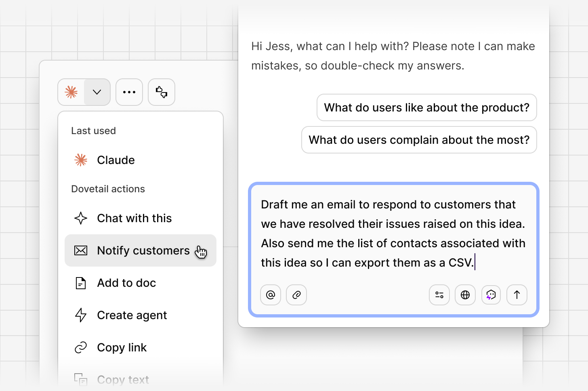This screenshot has height=391, width=588.
Task: Choose Chat with this action
Action: 141,218
